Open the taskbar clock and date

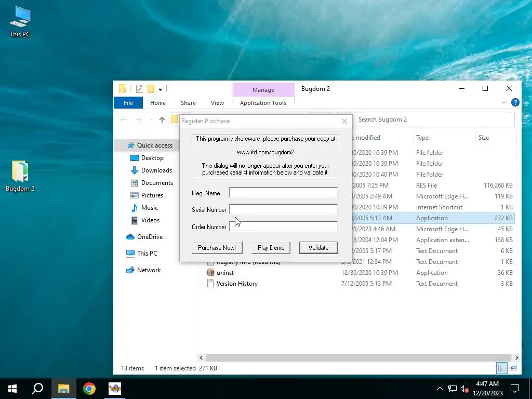coord(487,389)
